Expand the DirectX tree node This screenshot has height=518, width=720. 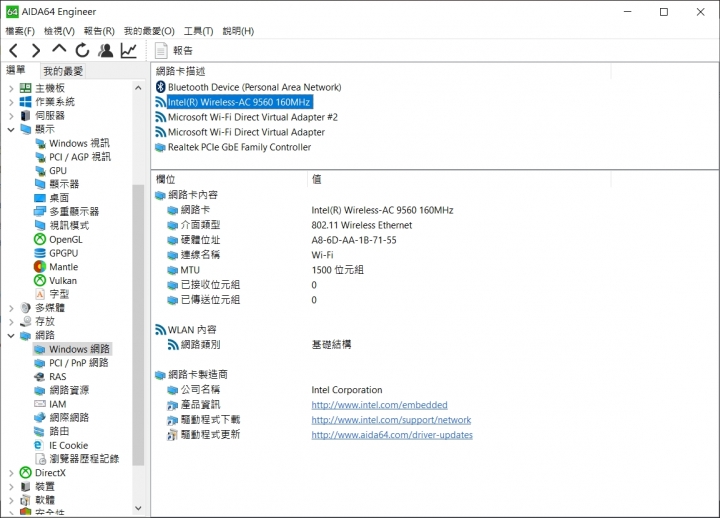tap(11, 473)
